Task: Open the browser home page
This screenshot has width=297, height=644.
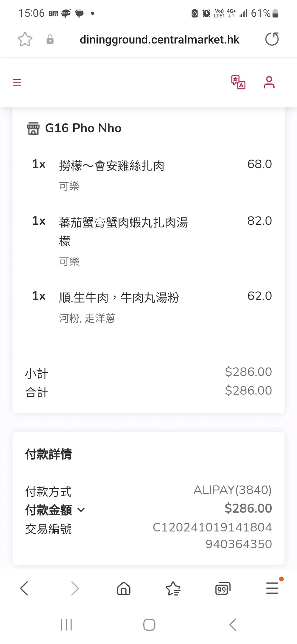Action: point(124,589)
